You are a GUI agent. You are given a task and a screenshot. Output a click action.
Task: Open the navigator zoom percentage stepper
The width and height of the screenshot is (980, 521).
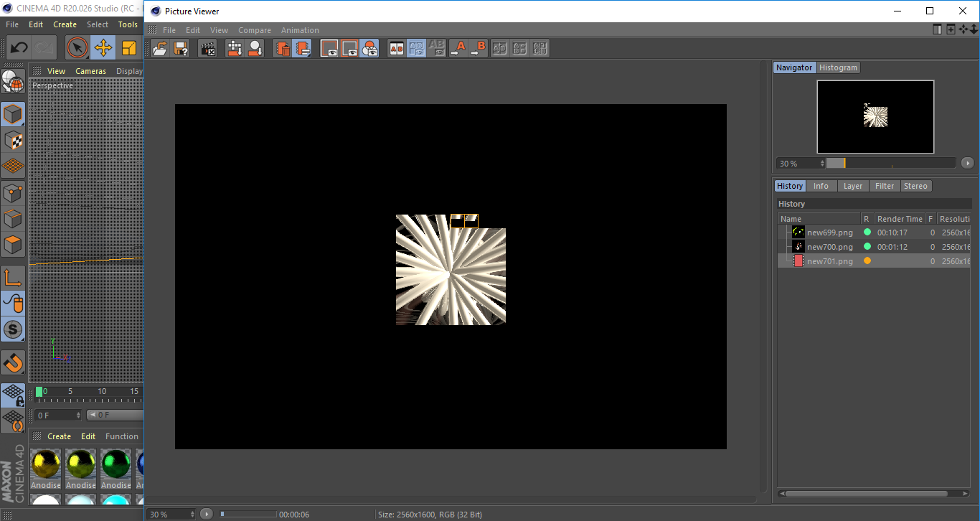(822, 164)
